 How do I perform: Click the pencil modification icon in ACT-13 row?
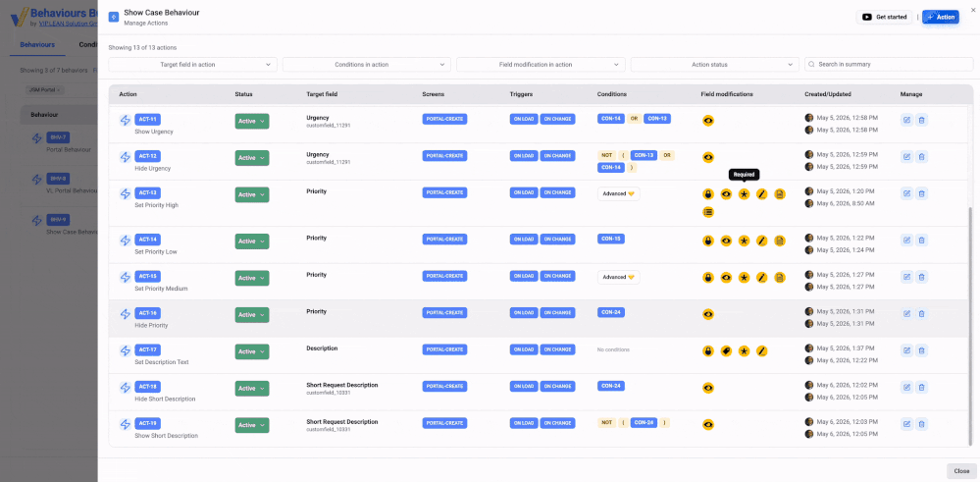[x=761, y=194]
